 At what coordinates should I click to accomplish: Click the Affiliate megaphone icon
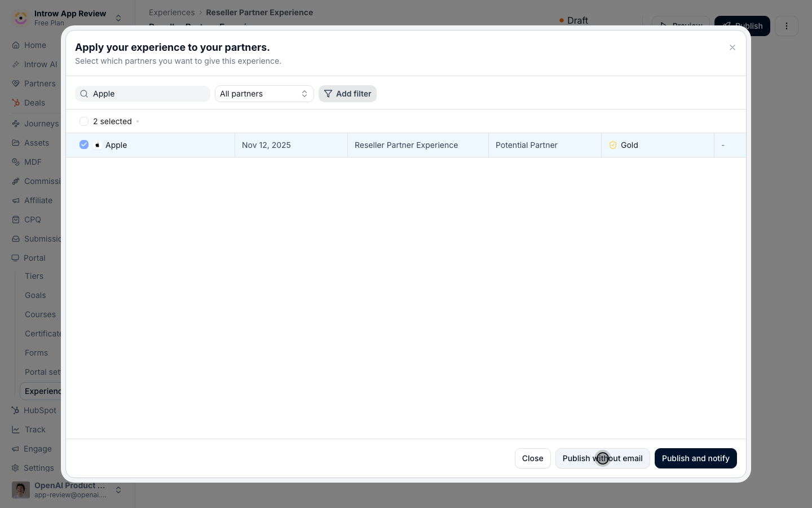[16, 200]
